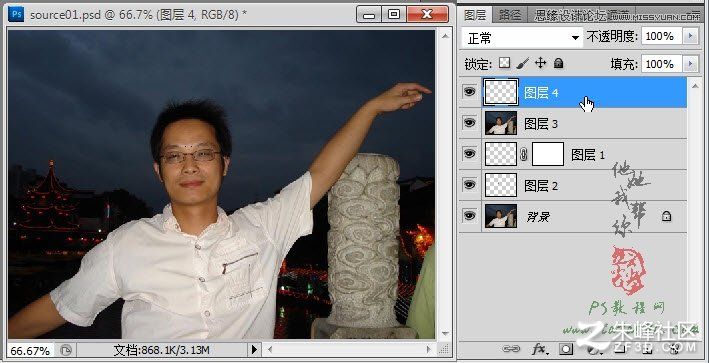Click the lock position move icon
This screenshot has width=709, height=363.
(x=541, y=63)
